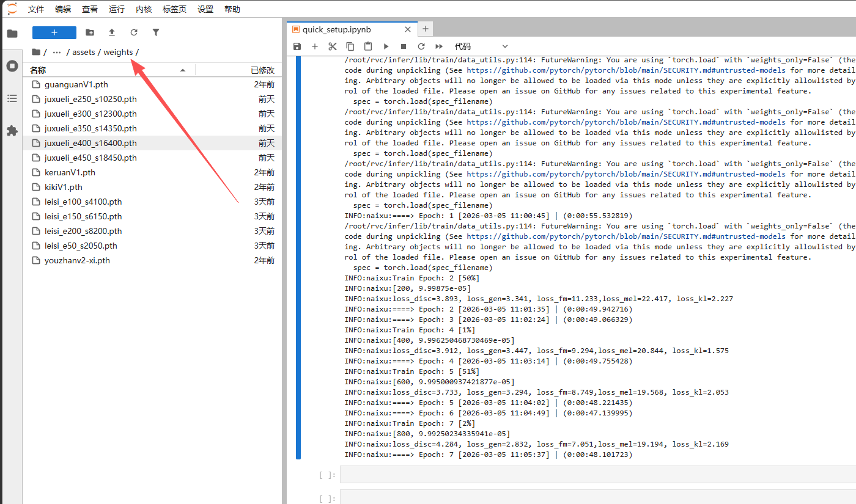Click the Jupyter logo icon

click(x=12, y=9)
